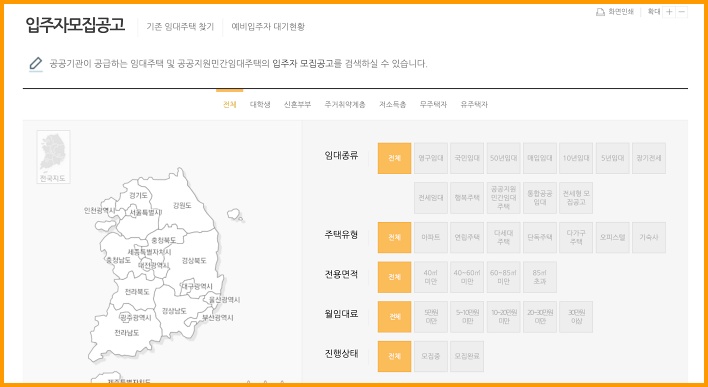
Task: Select 전체 in the 임대종류 row
Action: 394,159
